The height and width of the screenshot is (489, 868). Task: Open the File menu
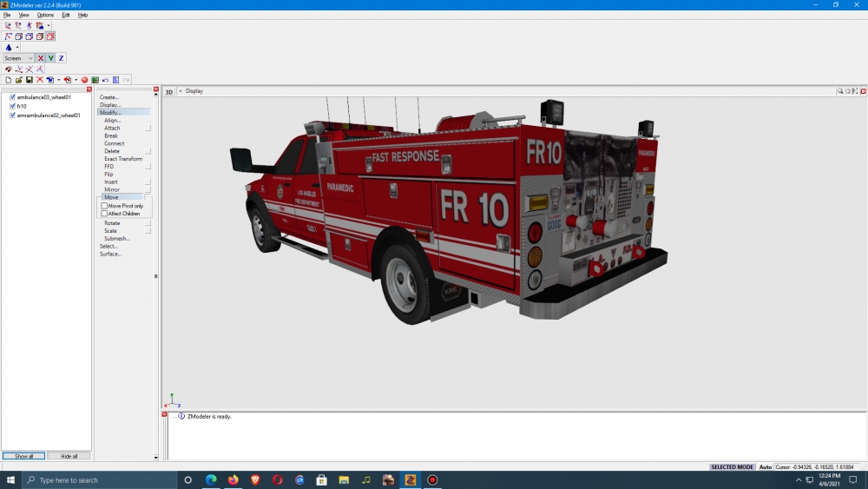[x=7, y=15]
